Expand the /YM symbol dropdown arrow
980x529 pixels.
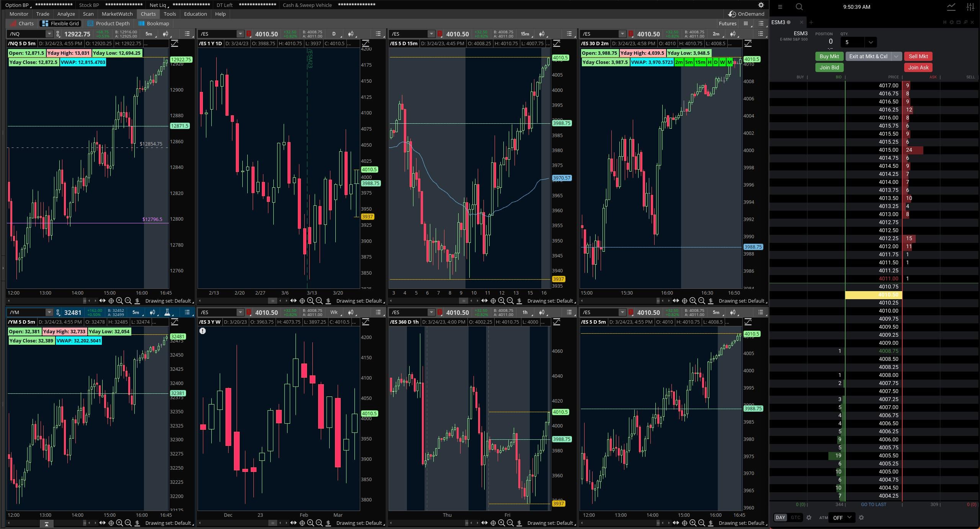(49, 312)
